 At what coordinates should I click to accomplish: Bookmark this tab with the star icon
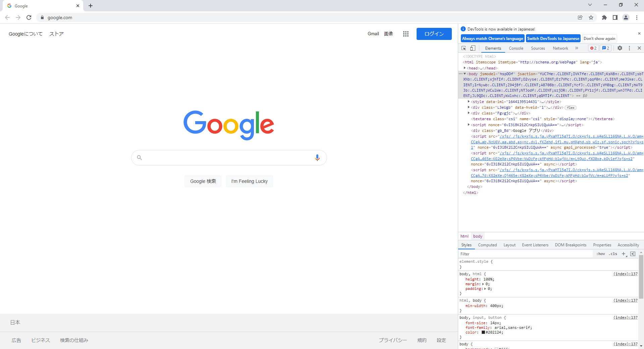[591, 17]
